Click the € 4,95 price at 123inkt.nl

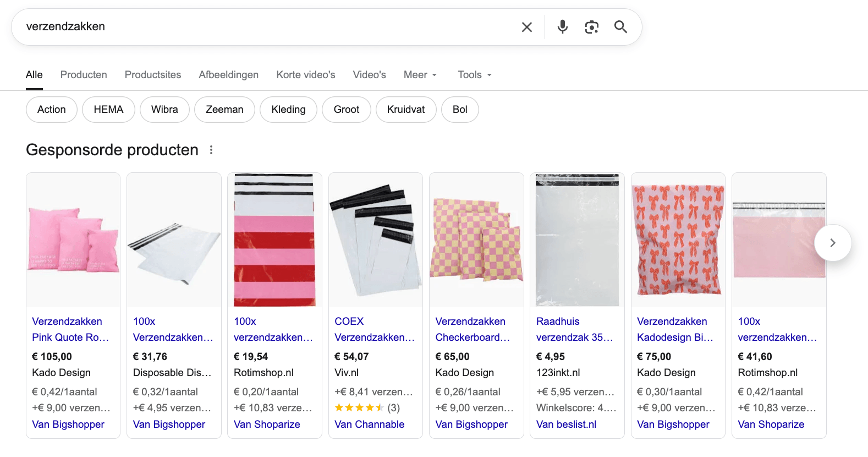[x=551, y=357]
